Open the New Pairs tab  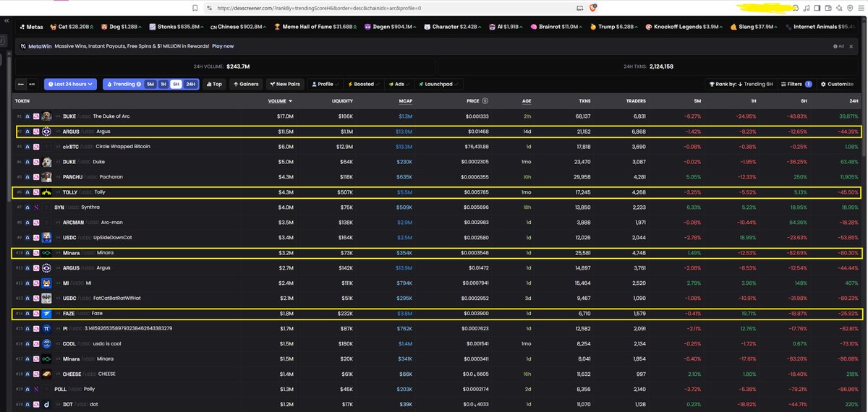tap(285, 84)
